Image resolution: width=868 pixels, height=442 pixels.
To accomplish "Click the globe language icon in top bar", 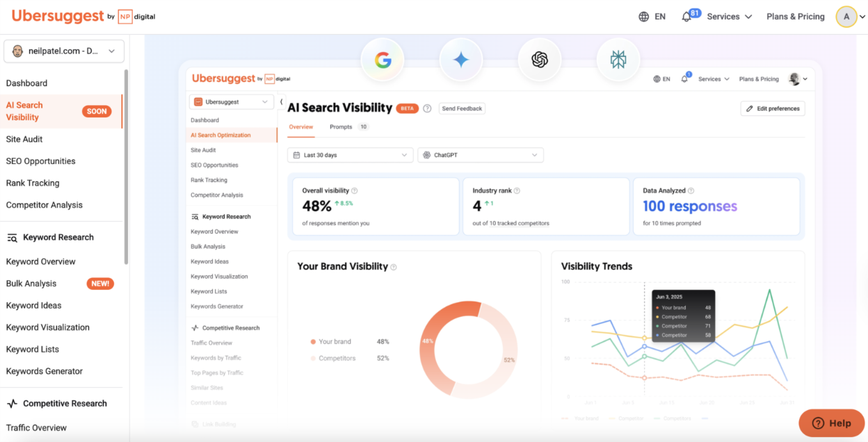I will coord(644,17).
